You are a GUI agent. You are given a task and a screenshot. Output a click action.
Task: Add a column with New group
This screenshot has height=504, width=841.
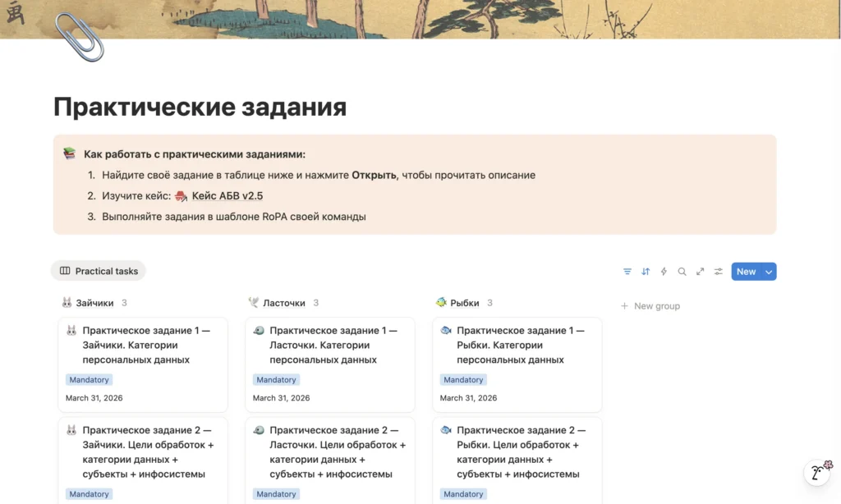(650, 306)
